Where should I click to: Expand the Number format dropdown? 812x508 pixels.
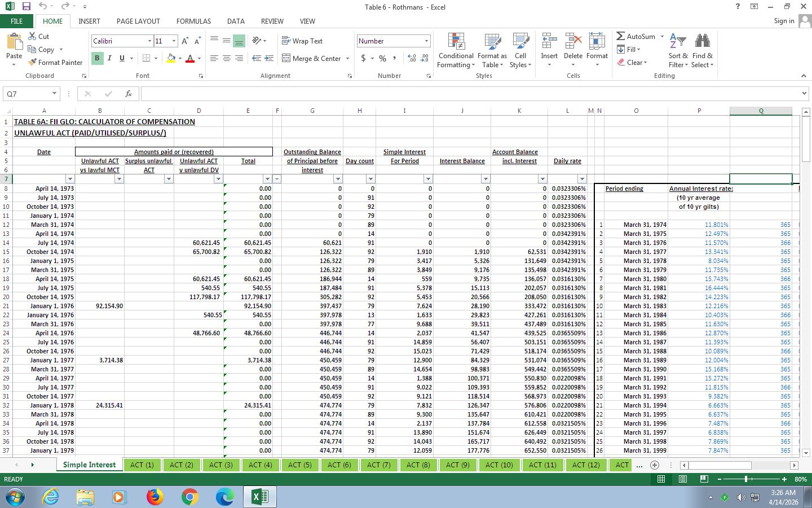426,41
